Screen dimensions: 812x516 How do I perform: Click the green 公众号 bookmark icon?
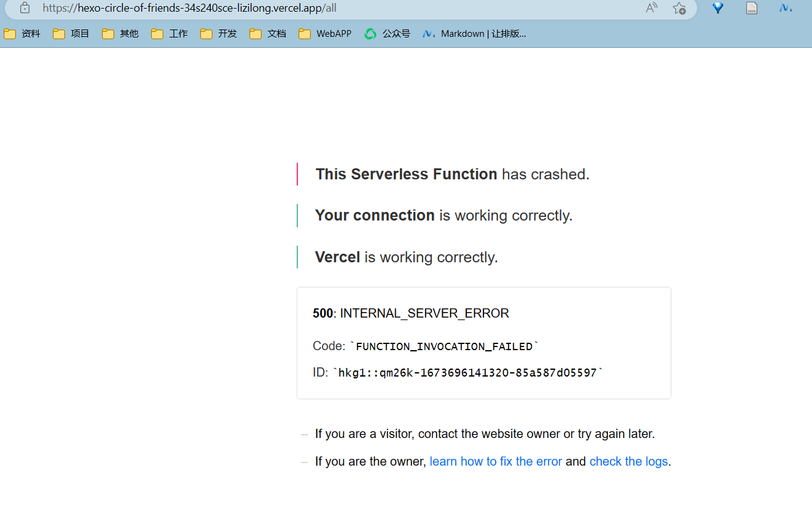370,33
